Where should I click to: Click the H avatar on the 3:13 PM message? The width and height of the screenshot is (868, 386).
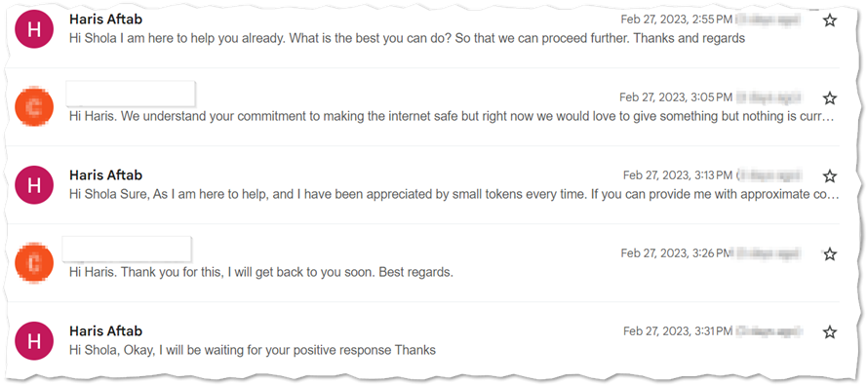34,184
